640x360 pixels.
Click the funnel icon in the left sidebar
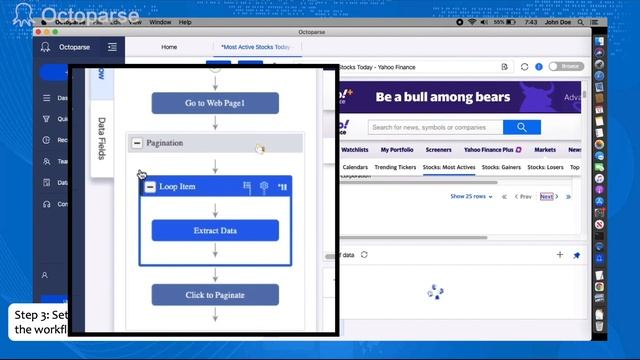(47, 119)
